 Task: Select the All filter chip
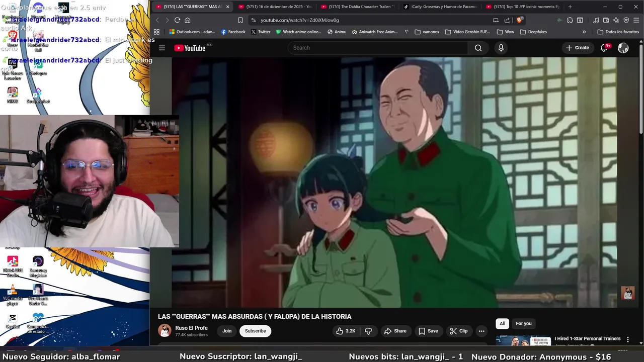coord(502,323)
